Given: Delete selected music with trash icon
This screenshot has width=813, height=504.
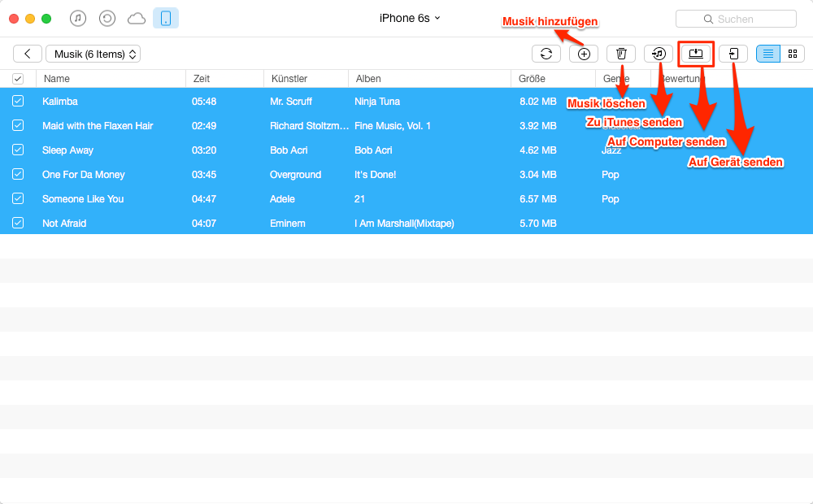Looking at the screenshot, I should tap(621, 54).
